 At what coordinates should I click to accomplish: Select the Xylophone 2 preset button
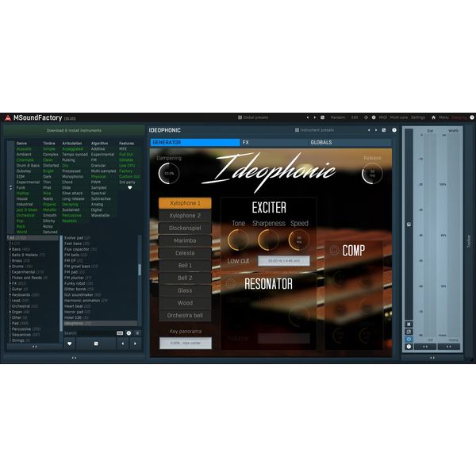pyautogui.click(x=185, y=216)
